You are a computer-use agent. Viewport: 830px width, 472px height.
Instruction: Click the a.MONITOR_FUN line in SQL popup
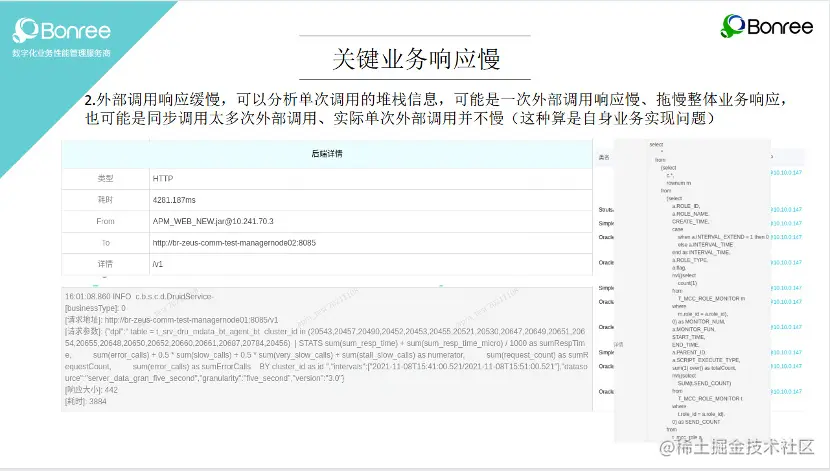point(693,329)
